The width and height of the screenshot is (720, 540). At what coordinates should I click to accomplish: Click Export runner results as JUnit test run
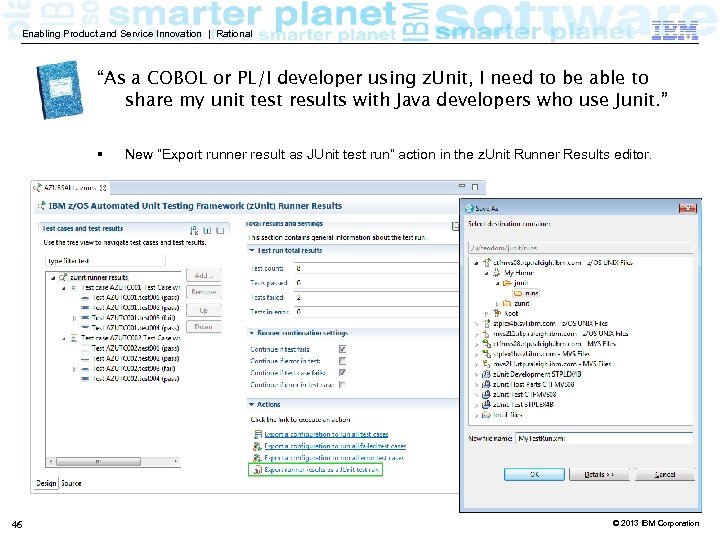(x=322, y=470)
